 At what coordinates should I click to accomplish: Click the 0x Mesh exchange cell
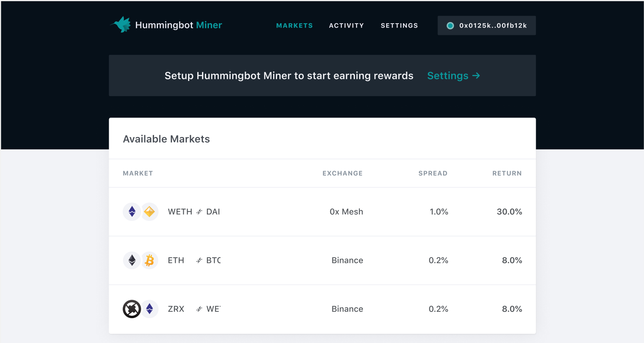[x=346, y=212]
